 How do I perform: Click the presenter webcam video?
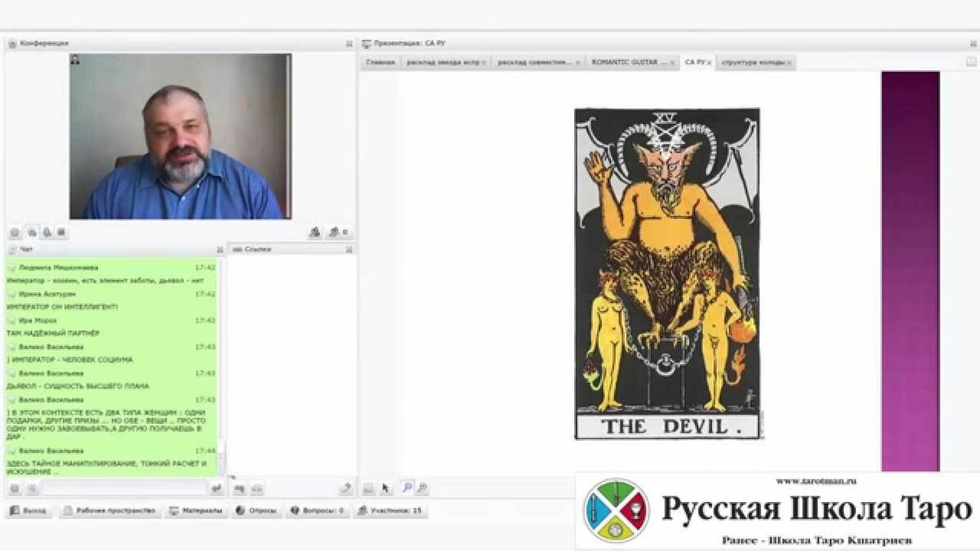click(180, 136)
